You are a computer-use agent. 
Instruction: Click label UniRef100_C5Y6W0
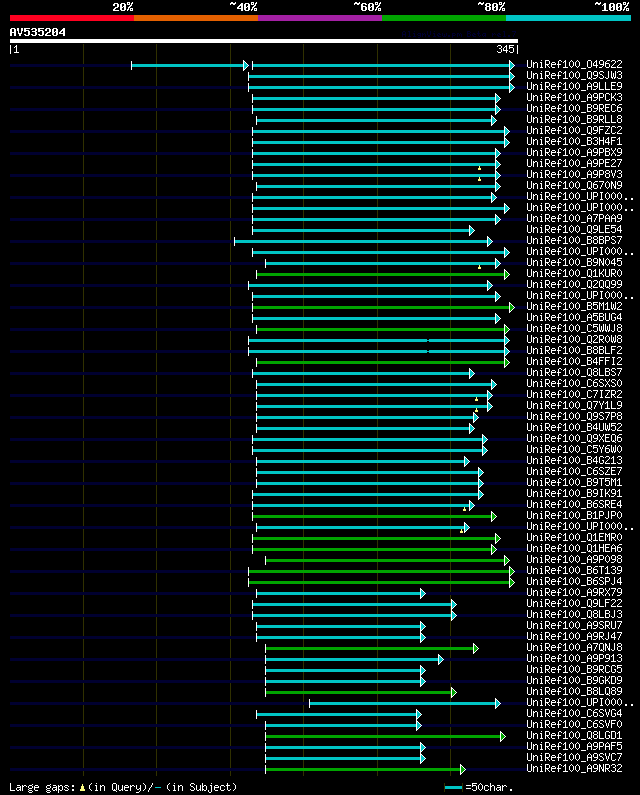tap(574, 449)
